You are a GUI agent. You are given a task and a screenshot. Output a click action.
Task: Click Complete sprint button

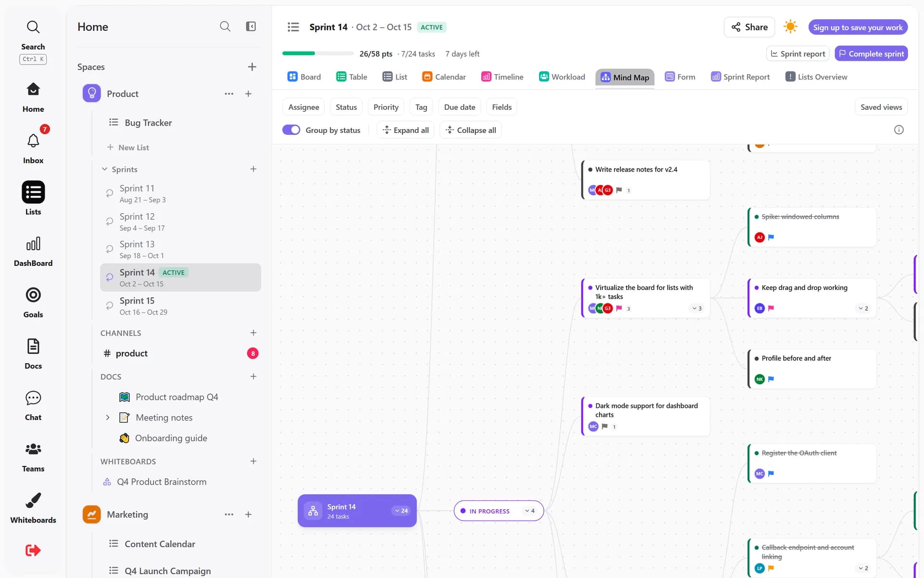[x=871, y=53]
